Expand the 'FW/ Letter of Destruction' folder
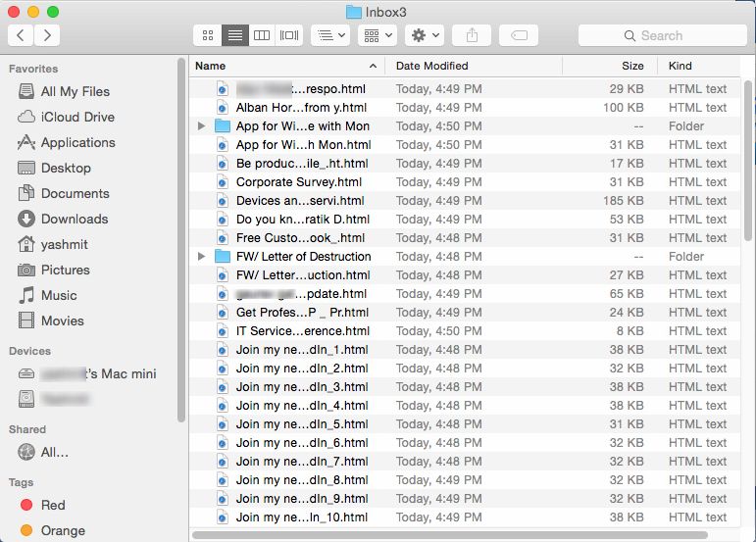Image resolution: width=756 pixels, height=542 pixels. (x=202, y=257)
